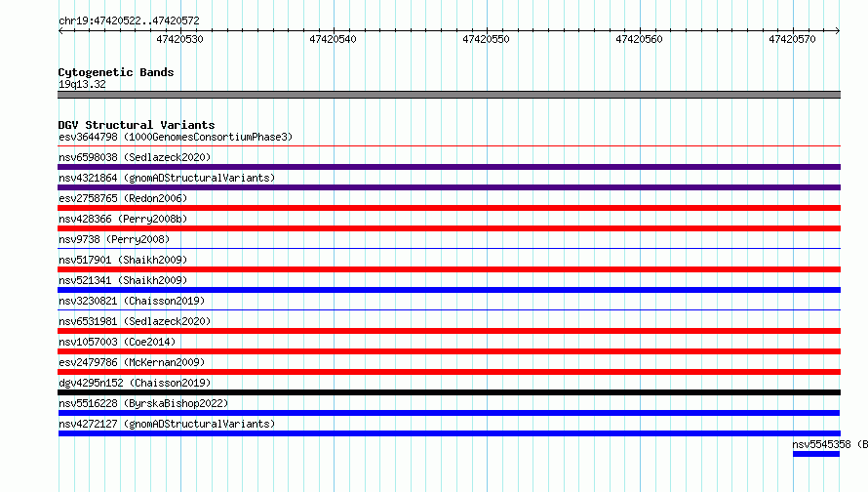Click the left arrowhead of the ruler
Viewport: 868px width, 492px height.
click(x=60, y=30)
